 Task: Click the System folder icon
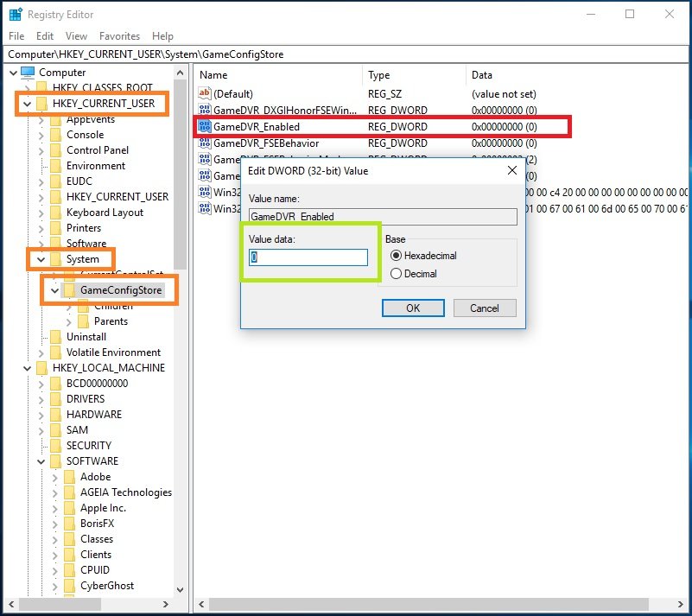pyautogui.click(x=55, y=259)
